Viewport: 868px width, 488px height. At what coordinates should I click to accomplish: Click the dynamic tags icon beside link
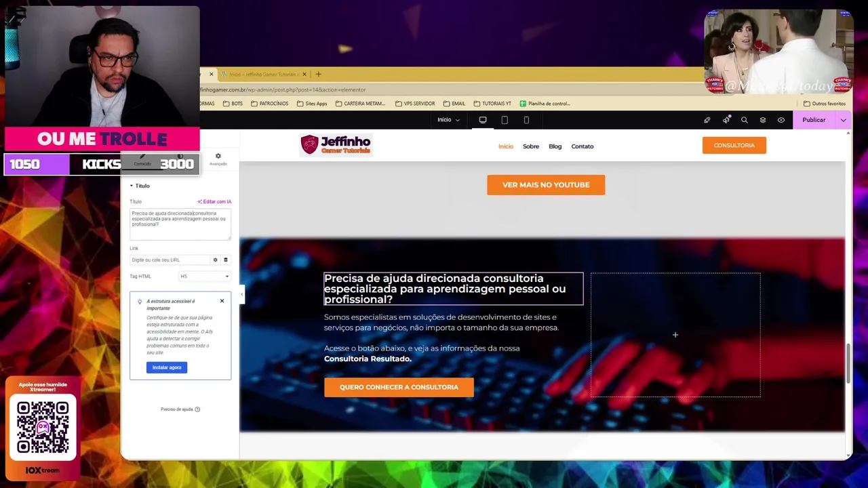[226, 260]
